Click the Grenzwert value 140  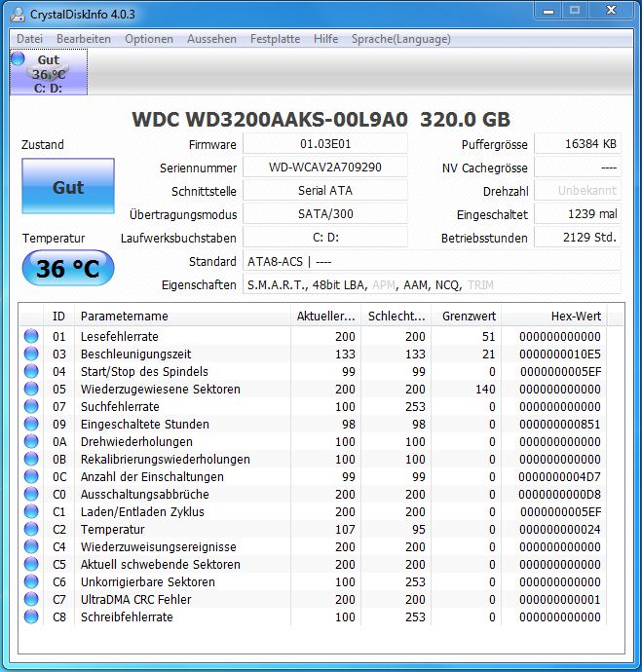tap(485, 390)
